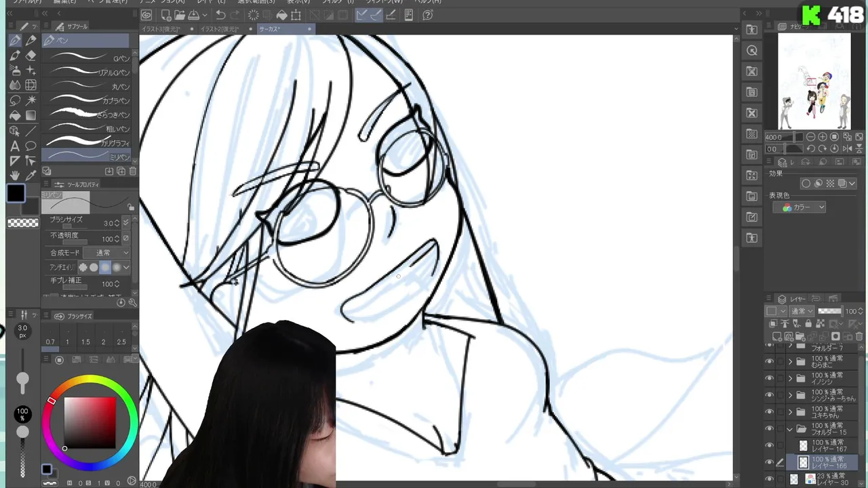The height and width of the screenshot is (488, 868).
Task: Open the 表現色 カラー dropdown
Action: coord(799,207)
